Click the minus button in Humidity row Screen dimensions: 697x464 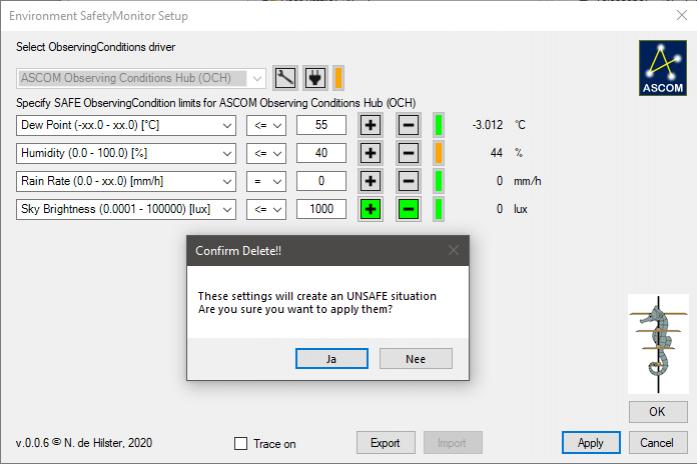pyautogui.click(x=408, y=153)
